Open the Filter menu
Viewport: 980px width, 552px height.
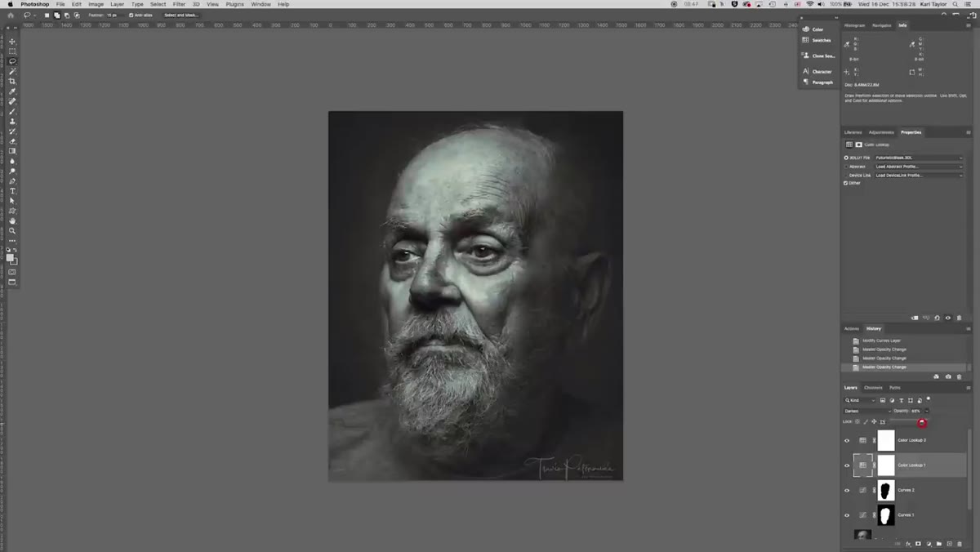[179, 4]
